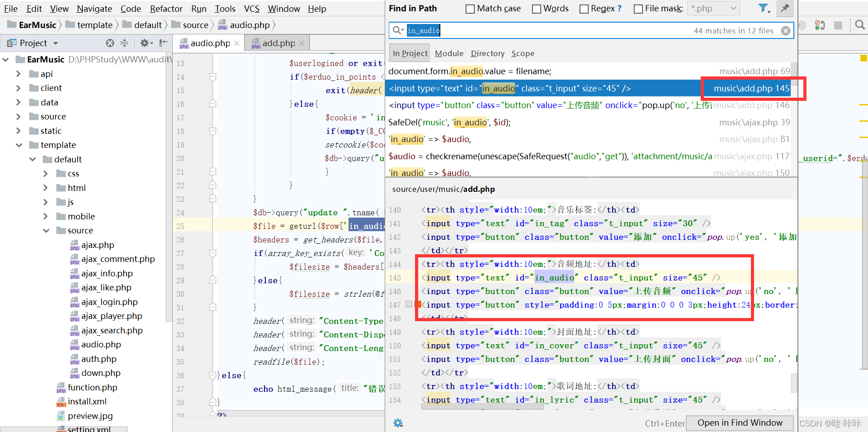Expand the static folder
Viewport: 868px width, 432px height.
pyautogui.click(x=19, y=131)
